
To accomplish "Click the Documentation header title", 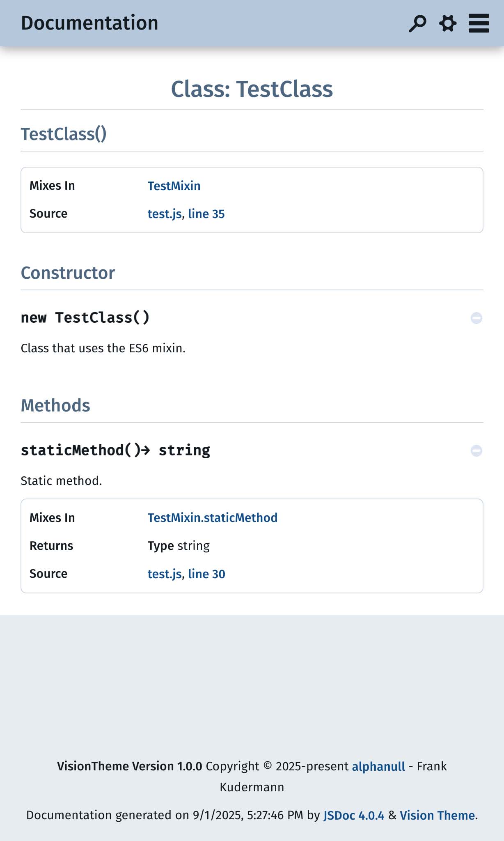I will click(x=89, y=23).
